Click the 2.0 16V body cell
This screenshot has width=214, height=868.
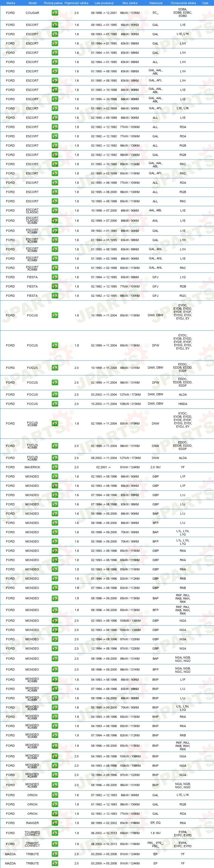coord(155,467)
